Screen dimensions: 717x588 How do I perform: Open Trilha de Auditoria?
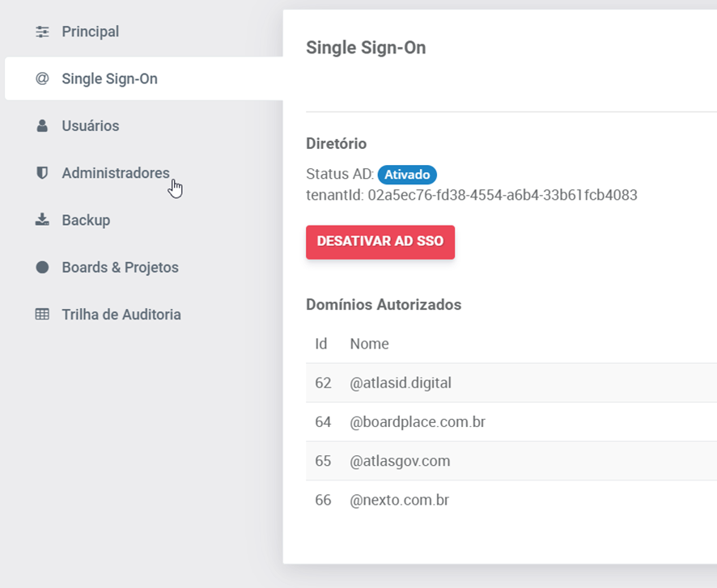point(121,315)
